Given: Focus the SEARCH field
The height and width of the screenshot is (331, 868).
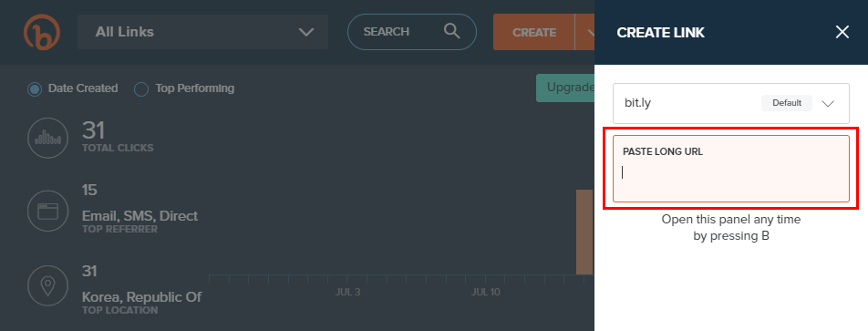Looking at the screenshot, I should point(412,32).
